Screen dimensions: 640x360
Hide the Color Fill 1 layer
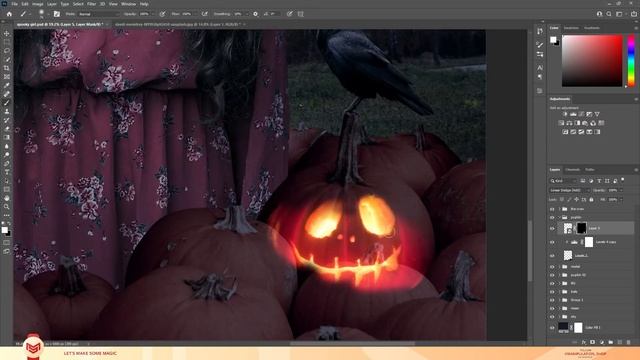[x=552, y=327]
